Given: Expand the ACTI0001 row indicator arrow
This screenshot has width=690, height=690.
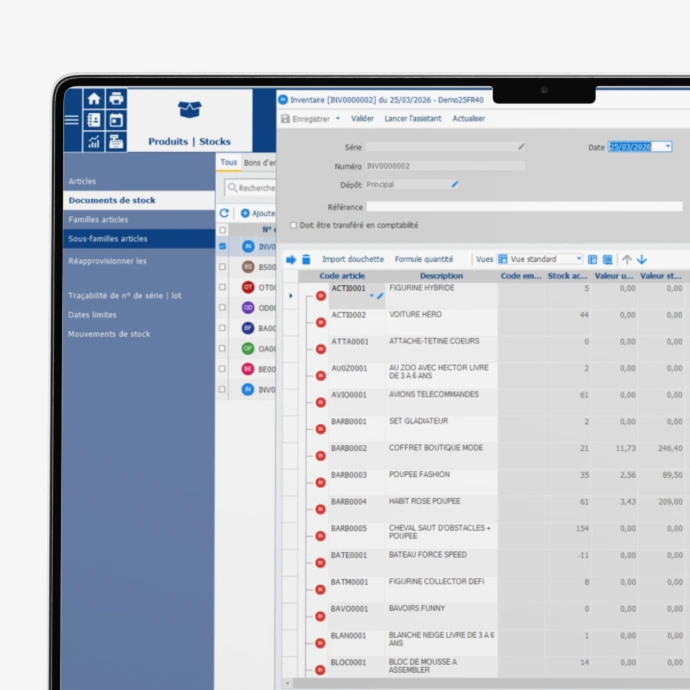Looking at the screenshot, I should pyautogui.click(x=290, y=296).
